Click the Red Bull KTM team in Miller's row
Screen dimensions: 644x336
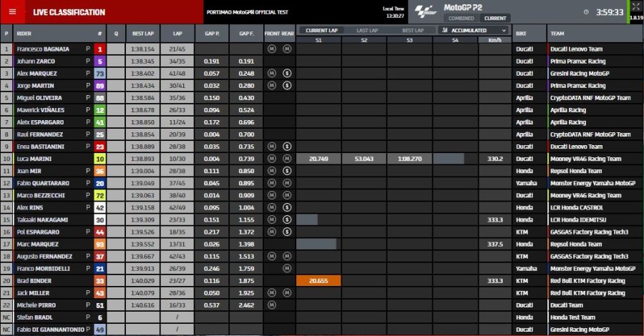(x=587, y=293)
